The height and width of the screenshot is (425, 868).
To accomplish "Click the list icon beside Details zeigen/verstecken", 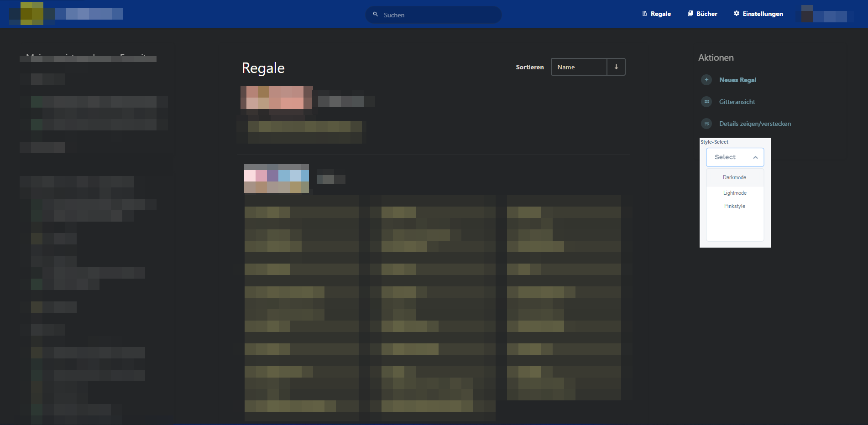I will (x=706, y=124).
